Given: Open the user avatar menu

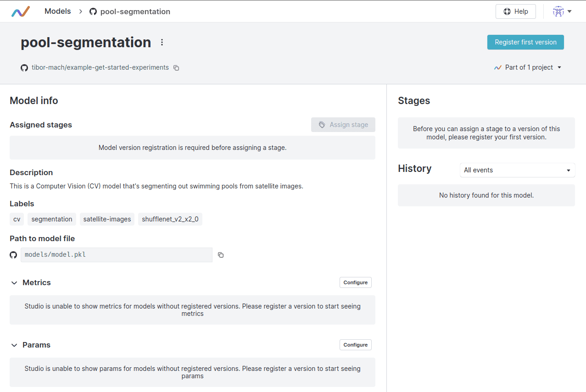Looking at the screenshot, I should pos(562,11).
